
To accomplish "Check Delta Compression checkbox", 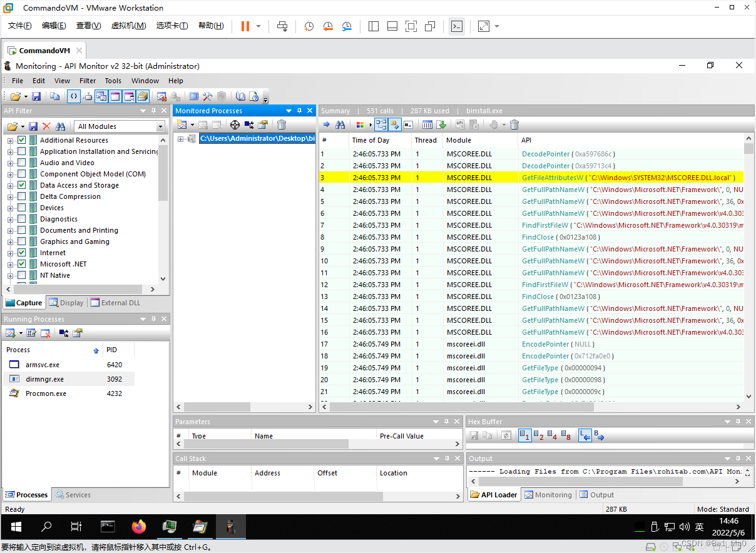I will 22,196.
